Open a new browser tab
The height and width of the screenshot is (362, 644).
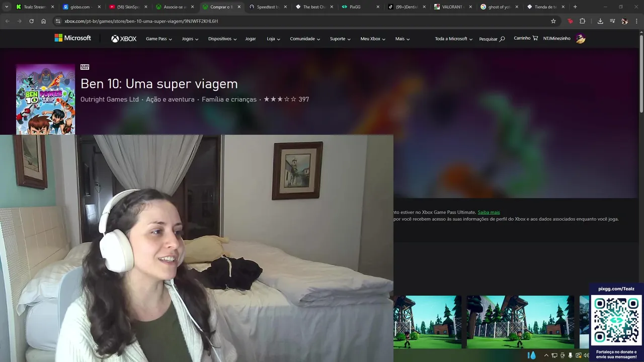pos(575,7)
